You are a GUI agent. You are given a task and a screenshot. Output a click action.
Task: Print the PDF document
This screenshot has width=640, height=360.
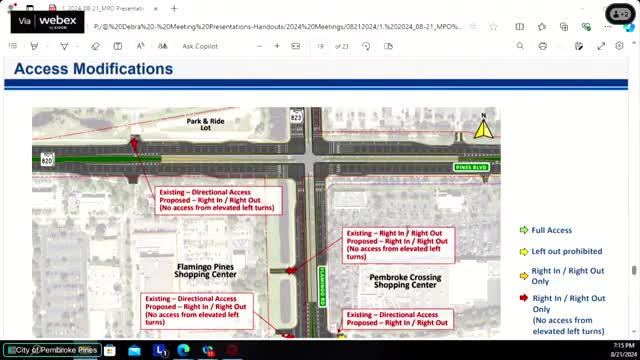542,46
